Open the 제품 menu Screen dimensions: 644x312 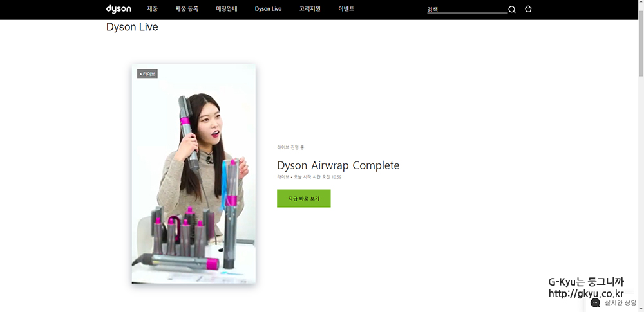[x=153, y=8]
